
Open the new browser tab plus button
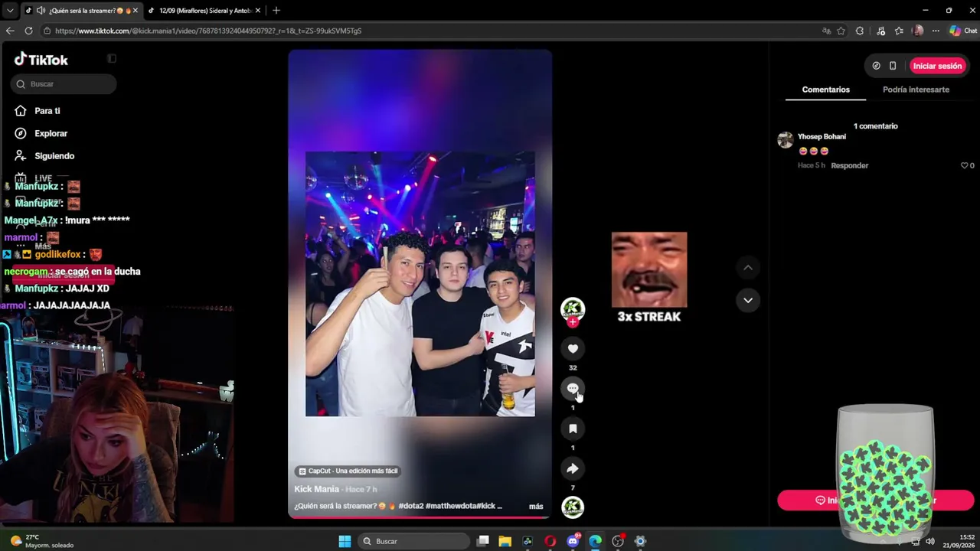pos(276,11)
